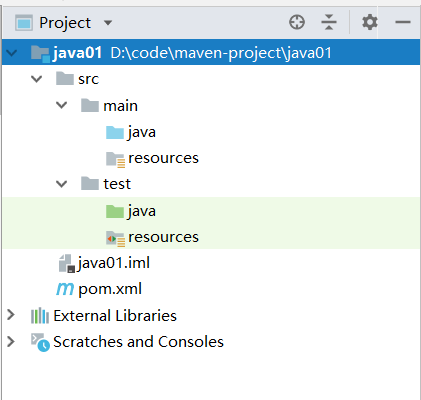Open the Project view dropdown arrow

click(x=108, y=23)
